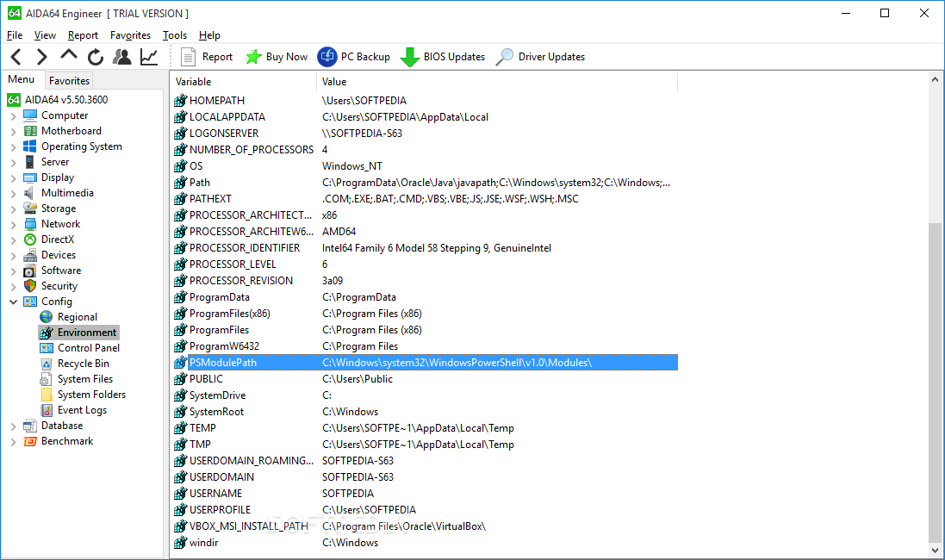
Task: Click the BIOS Updates green arrow icon
Action: tap(410, 57)
